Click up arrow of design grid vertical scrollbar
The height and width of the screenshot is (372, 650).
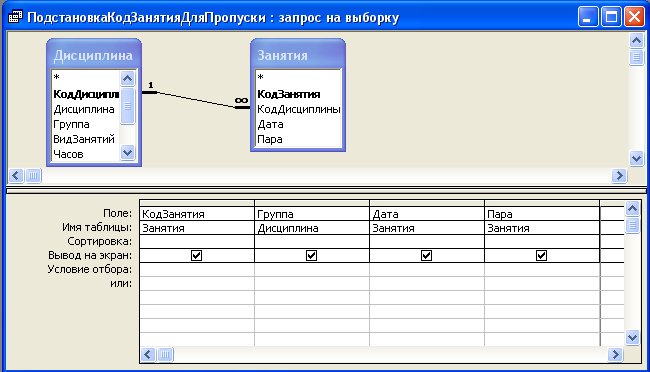tap(632, 208)
